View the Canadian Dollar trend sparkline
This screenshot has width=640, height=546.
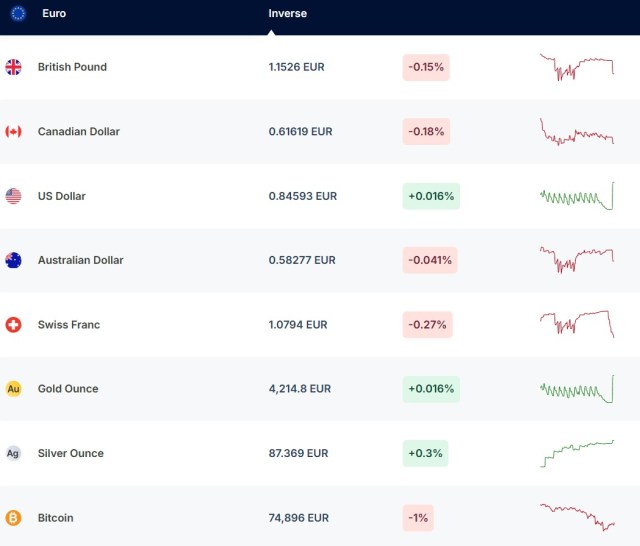point(577,132)
